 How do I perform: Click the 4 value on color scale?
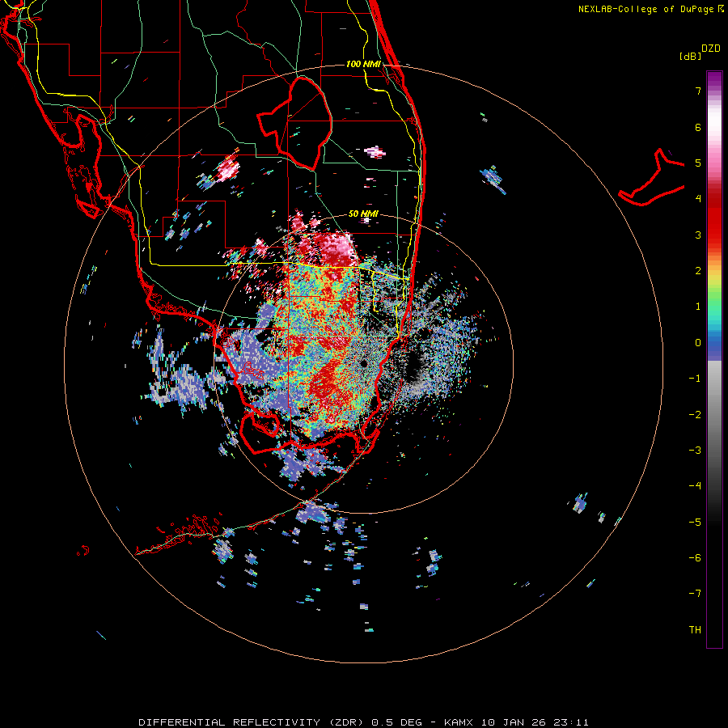coord(698,199)
